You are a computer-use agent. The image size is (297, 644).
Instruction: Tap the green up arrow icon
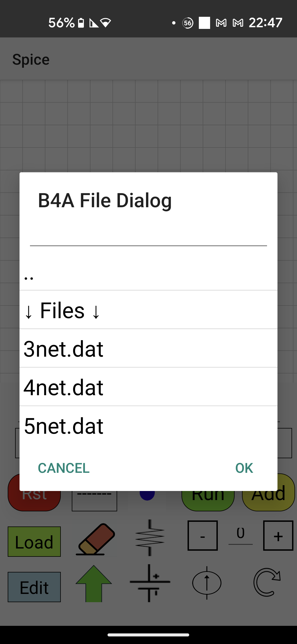tap(94, 583)
